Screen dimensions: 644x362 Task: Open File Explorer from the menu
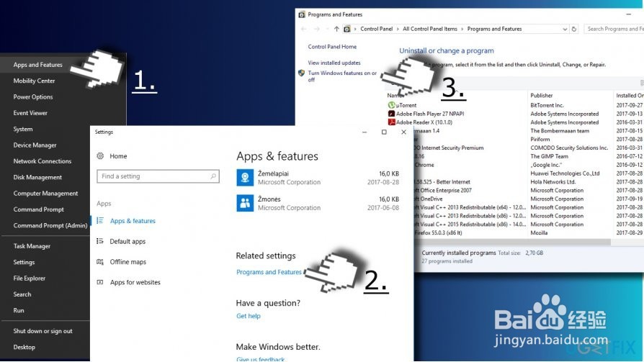pos(29,279)
